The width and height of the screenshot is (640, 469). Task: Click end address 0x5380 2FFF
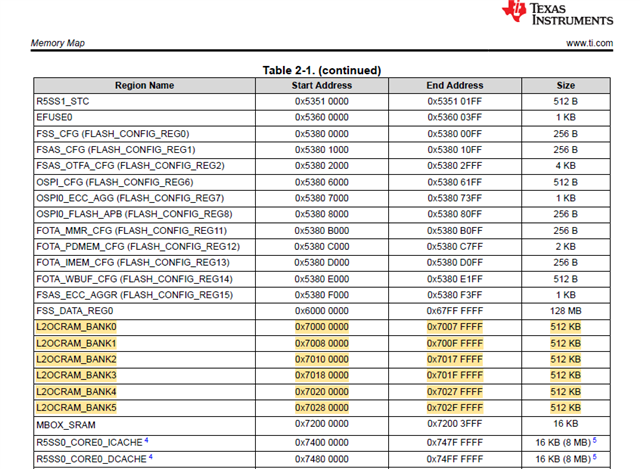pos(455,165)
